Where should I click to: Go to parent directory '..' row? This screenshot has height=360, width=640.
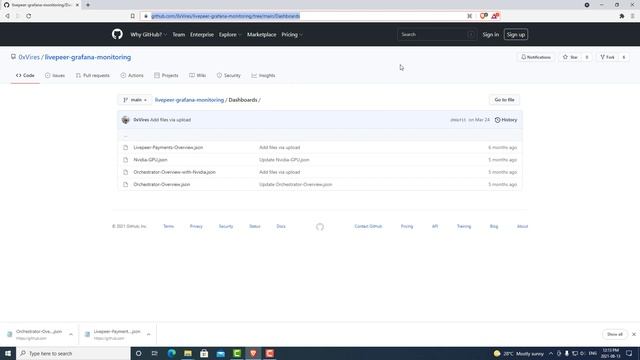coord(320,136)
